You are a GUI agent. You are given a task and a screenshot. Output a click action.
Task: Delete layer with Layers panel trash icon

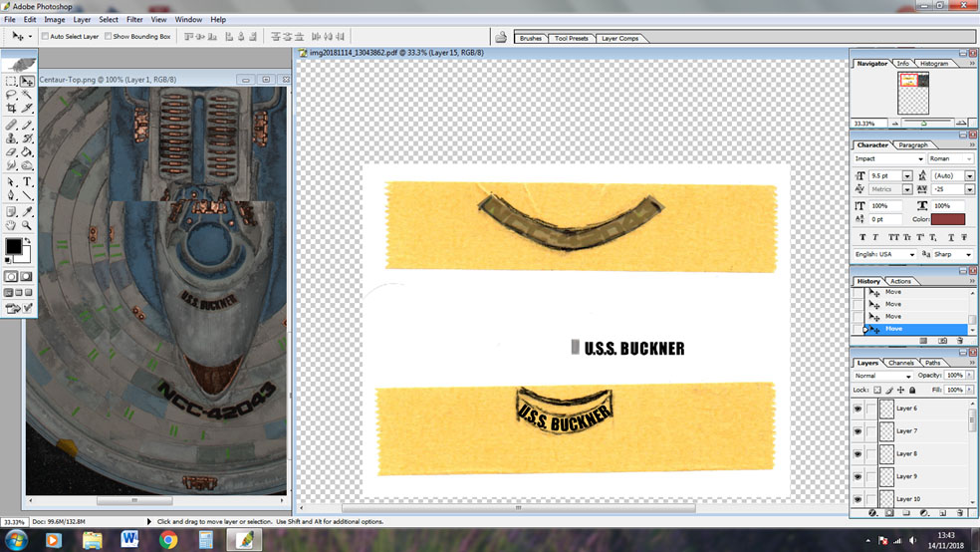click(960, 513)
